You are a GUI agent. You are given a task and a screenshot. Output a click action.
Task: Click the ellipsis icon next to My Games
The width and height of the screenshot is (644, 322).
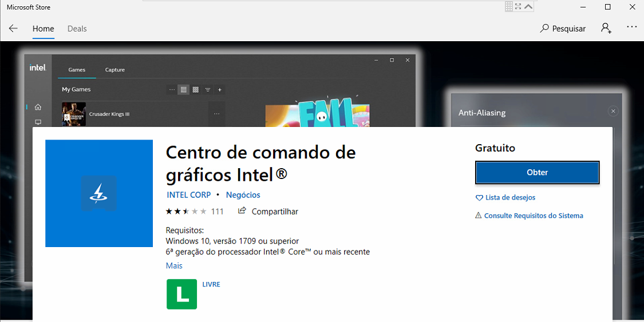[172, 89]
